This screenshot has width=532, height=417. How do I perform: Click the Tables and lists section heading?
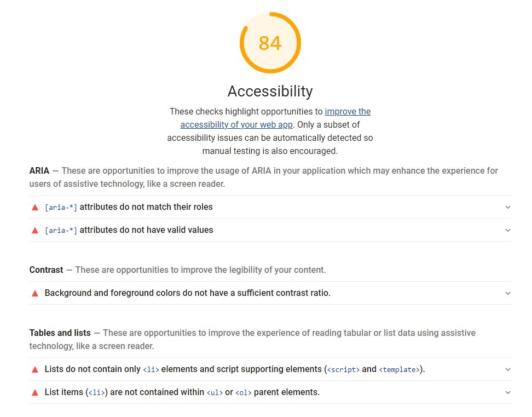click(x=60, y=333)
